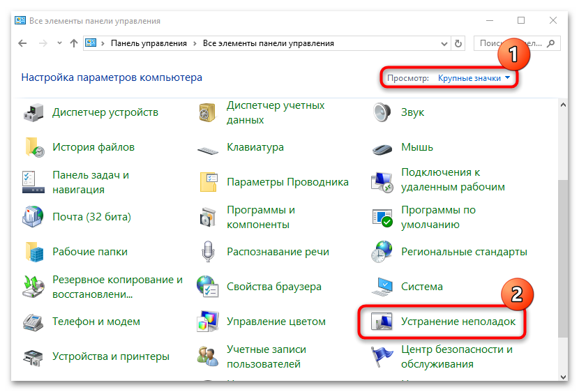Open the Система link
The height and width of the screenshot is (392, 579).
click(422, 287)
